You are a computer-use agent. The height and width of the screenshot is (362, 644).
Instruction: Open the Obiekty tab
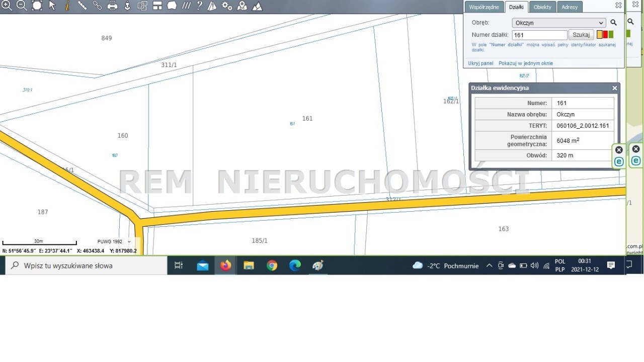click(542, 7)
